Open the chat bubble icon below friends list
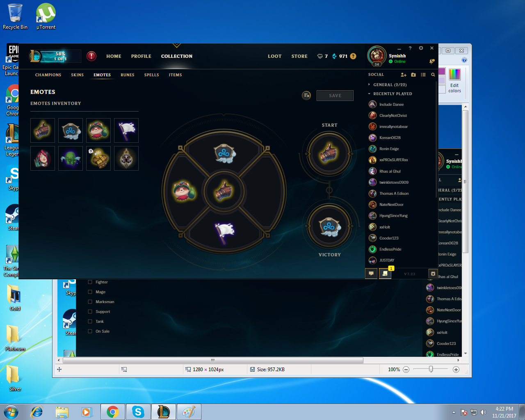The height and width of the screenshot is (420, 525). pyautogui.click(x=371, y=273)
